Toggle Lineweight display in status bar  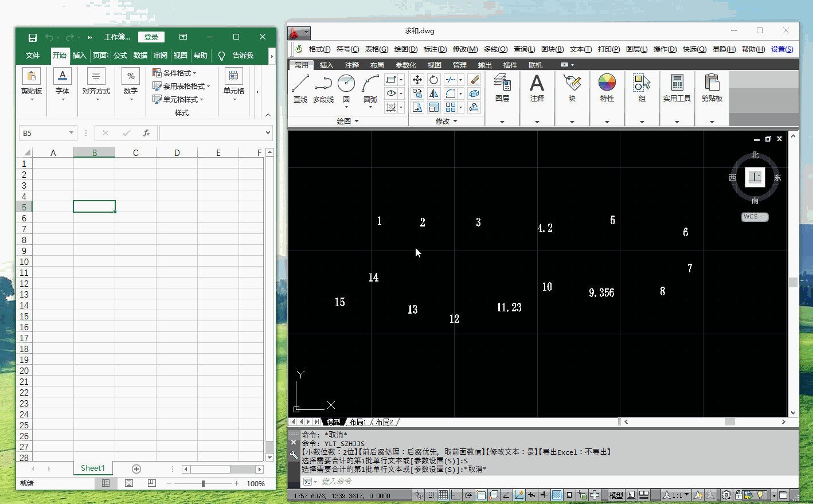tap(544, 495)
